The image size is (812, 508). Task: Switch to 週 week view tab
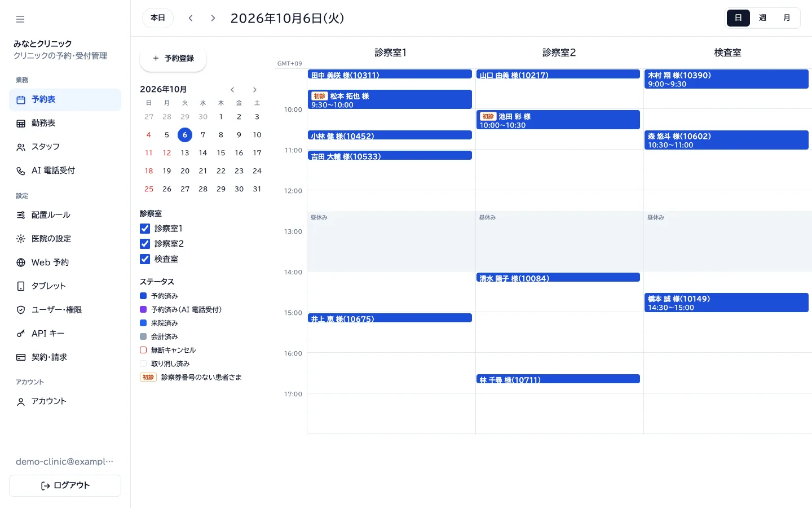(x=762, y=18)
